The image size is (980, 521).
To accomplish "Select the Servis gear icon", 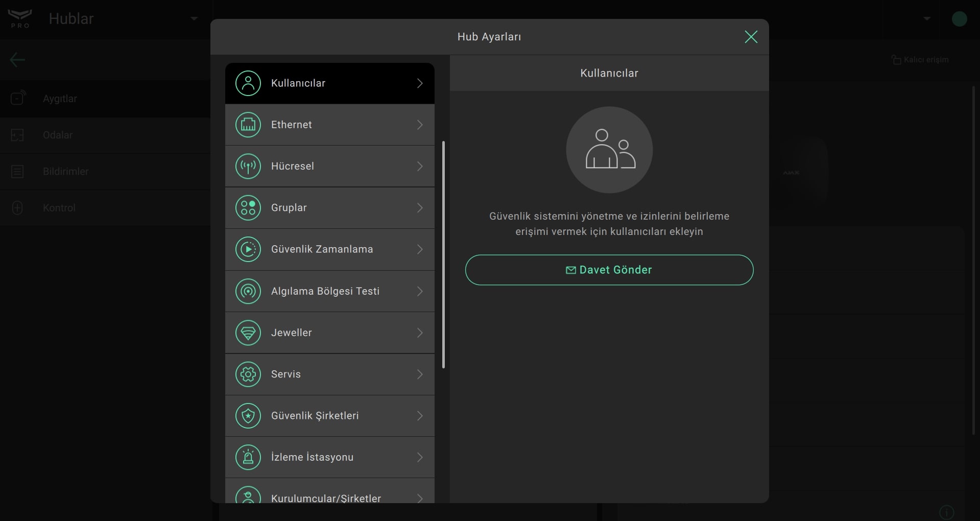I will coord(248,374).
